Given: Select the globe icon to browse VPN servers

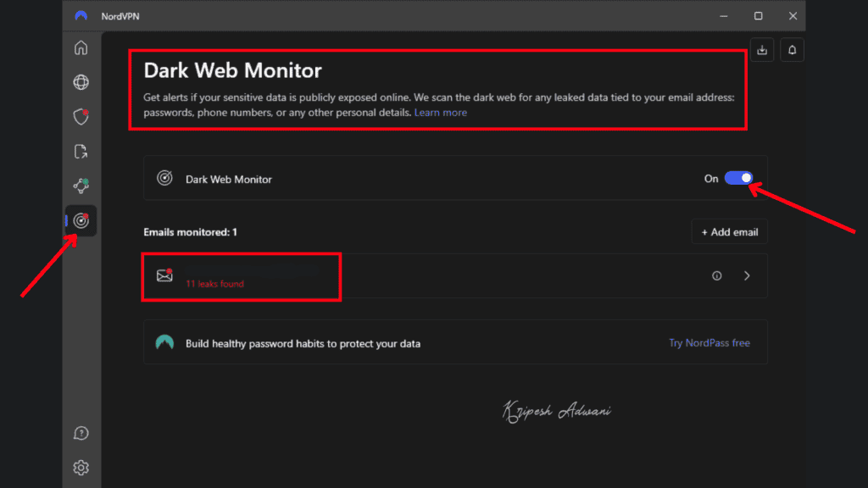Looking at the screenshot, I should click(x=81, y=82).
